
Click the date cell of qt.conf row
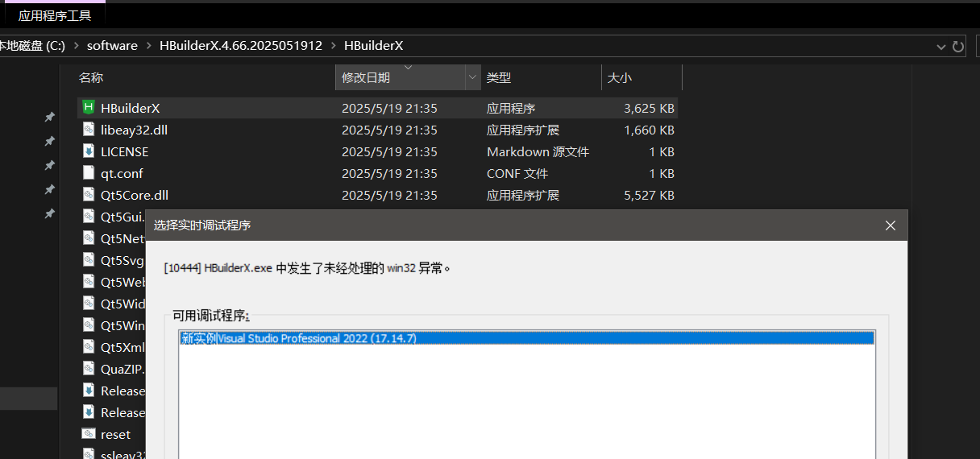pyautogui.click(x=389, y=173)
